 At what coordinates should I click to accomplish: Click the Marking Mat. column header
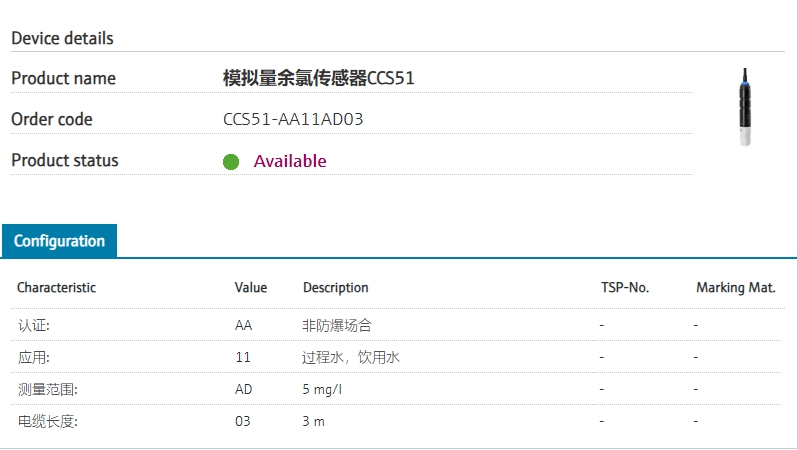pyautogui.click(x=735, y=288)
